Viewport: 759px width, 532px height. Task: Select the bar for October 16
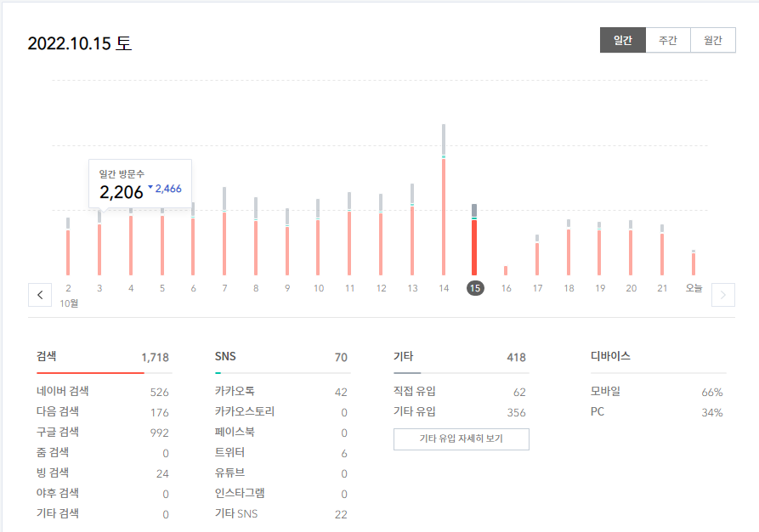tap(506, 270)
